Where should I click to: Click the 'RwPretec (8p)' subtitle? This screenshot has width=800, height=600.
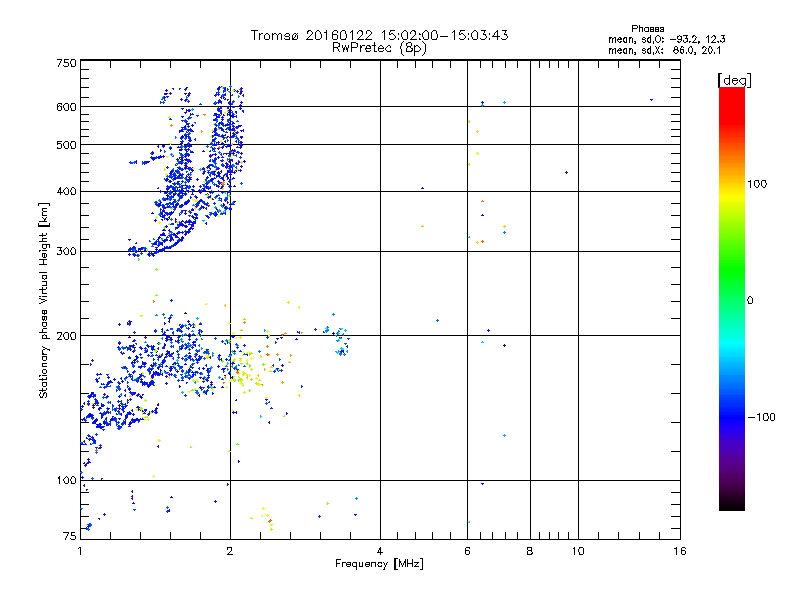[379, 48]
